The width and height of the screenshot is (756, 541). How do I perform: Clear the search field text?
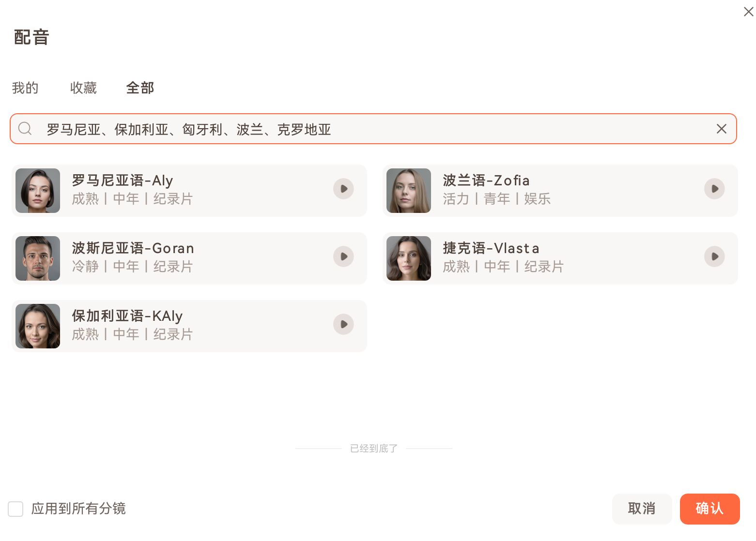(x=721, y=129)
